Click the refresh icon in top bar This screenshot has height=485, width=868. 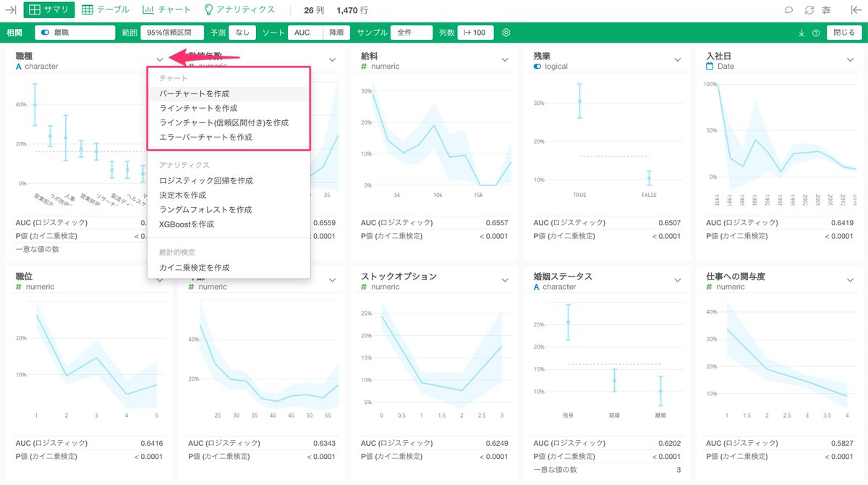pyautogui.click(x=809, y=11)
